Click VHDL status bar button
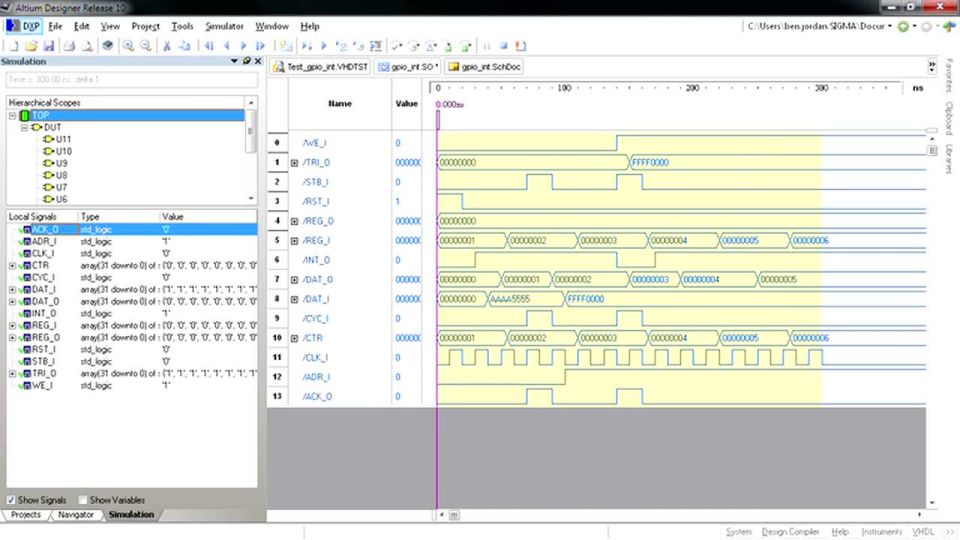This screenshot has width=960, height=540. pos(923,532)
